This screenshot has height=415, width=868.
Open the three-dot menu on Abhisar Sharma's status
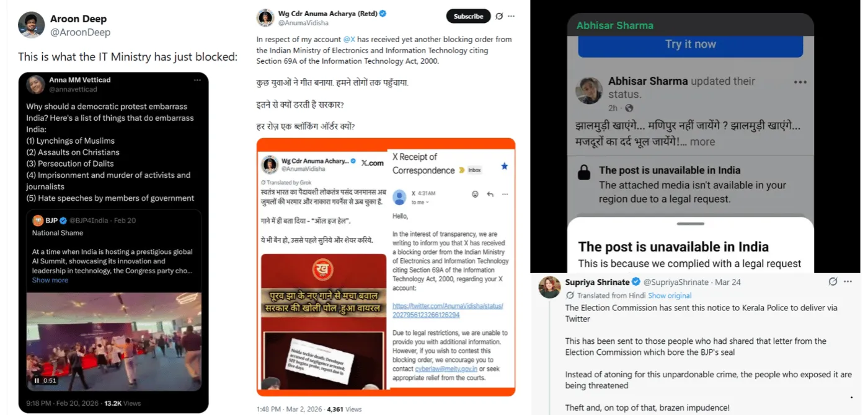coord(800,82)
